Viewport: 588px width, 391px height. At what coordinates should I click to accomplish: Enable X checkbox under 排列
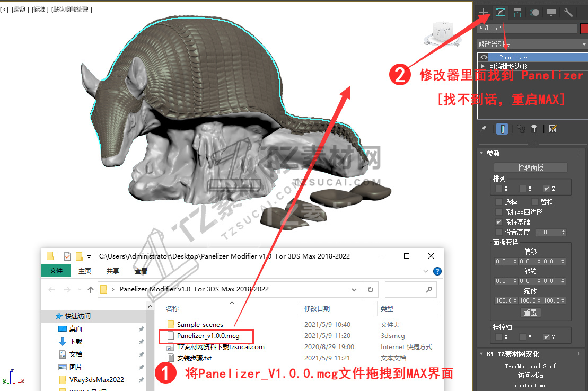(x=499, y=189)
